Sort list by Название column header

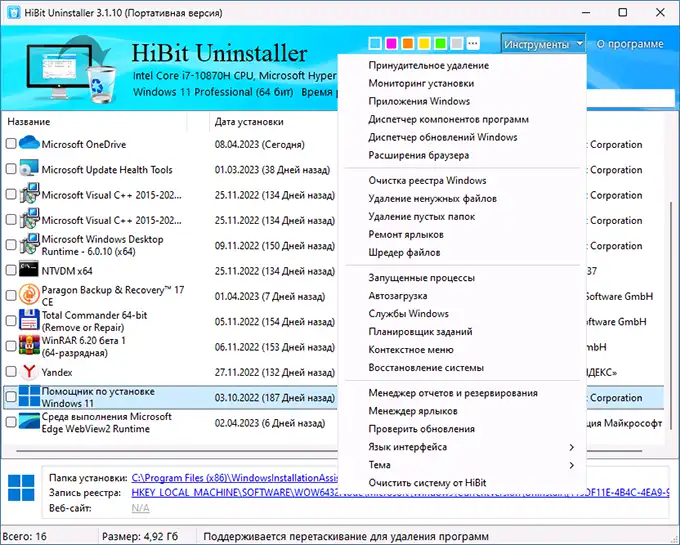(x=95, y=122)
